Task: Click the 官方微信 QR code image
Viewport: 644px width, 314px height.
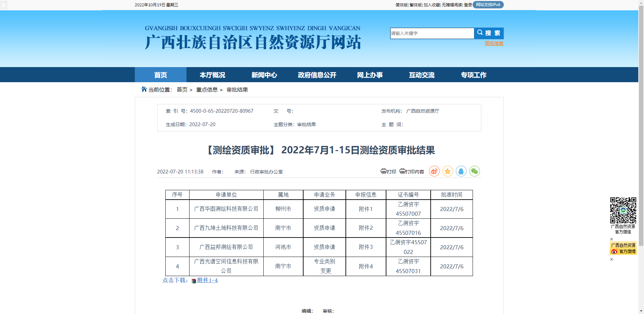Action: 623,210
